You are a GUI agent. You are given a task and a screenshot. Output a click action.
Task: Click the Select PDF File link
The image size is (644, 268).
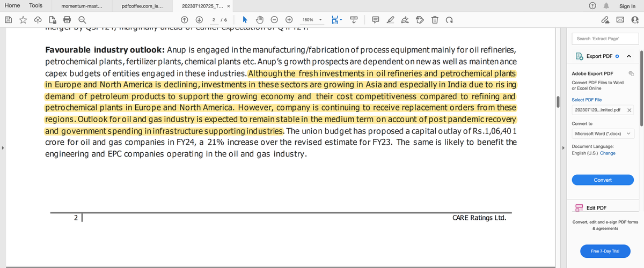[x=587, y=100]
